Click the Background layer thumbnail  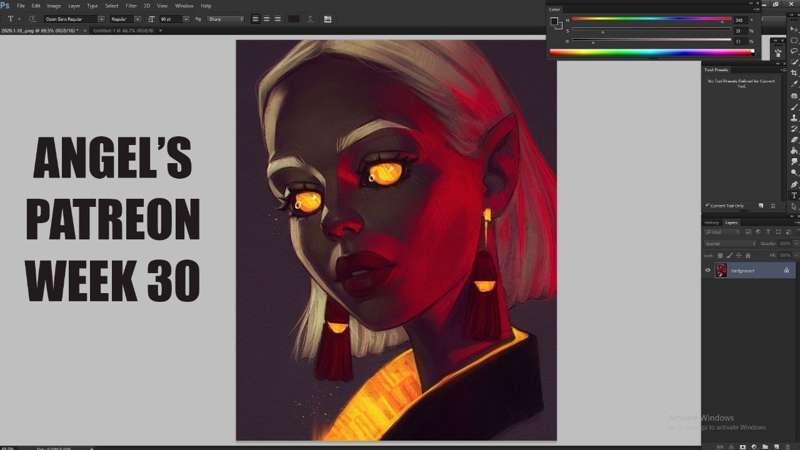tap(721, 270)
